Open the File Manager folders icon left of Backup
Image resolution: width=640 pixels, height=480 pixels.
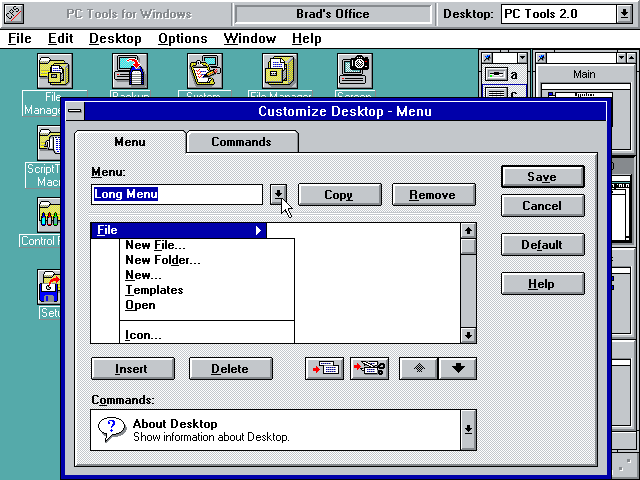55,71
